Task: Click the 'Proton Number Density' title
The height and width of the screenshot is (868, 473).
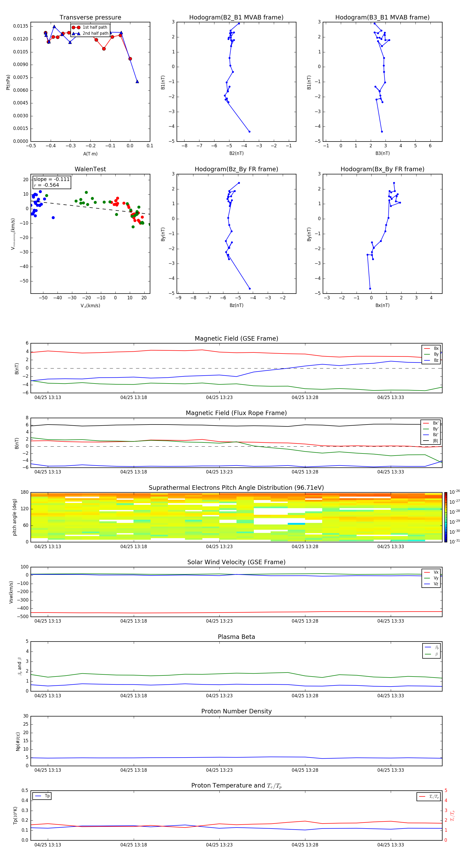Action: click(236, 712)
